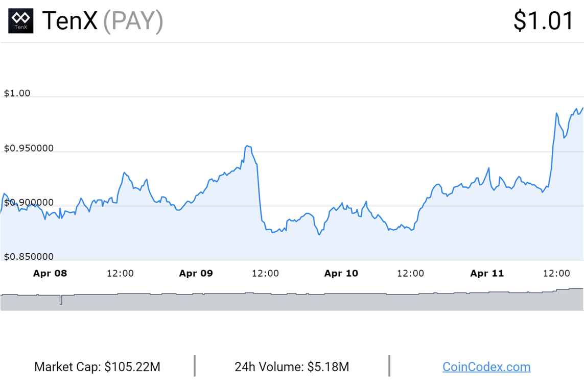Click the Market Cap $105.22M text
Image resolution: width=584 pixels, height=392 pixels.
click(x=97, y=366)
